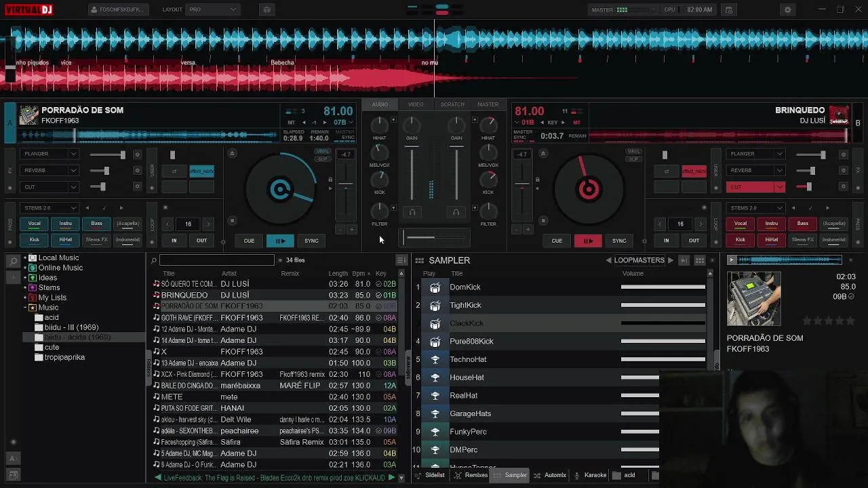This screenshot has height=488, width=868.
Task: Click the left deck stop button
Action: 232,221
